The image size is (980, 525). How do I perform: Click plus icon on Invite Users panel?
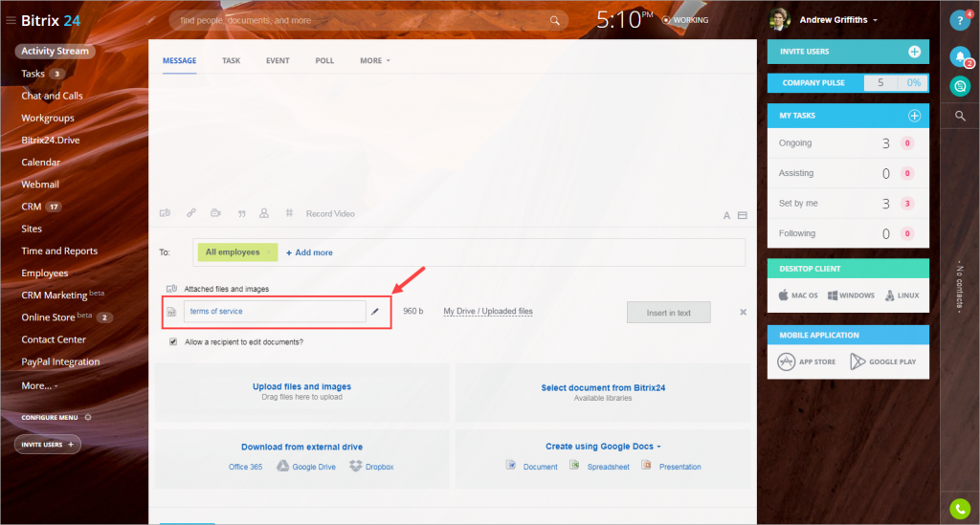click(x=914, y=52)
